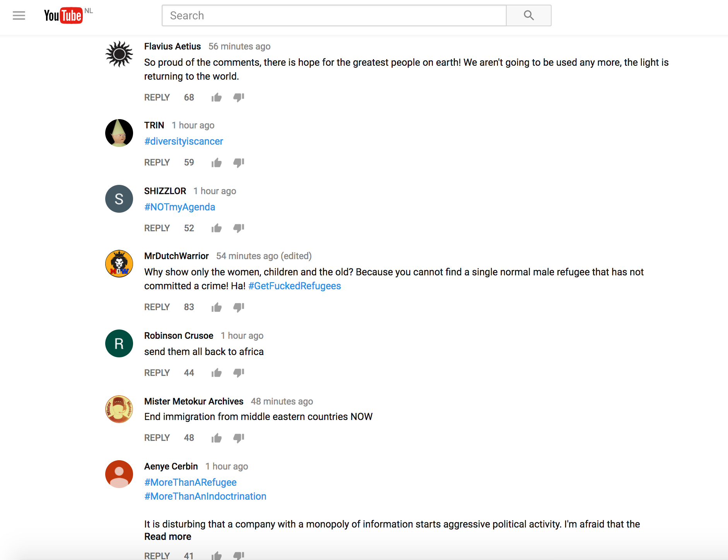Click the YouTube logo
The height and width of the screenshot is (560, 728).
(x=63, y=15)
